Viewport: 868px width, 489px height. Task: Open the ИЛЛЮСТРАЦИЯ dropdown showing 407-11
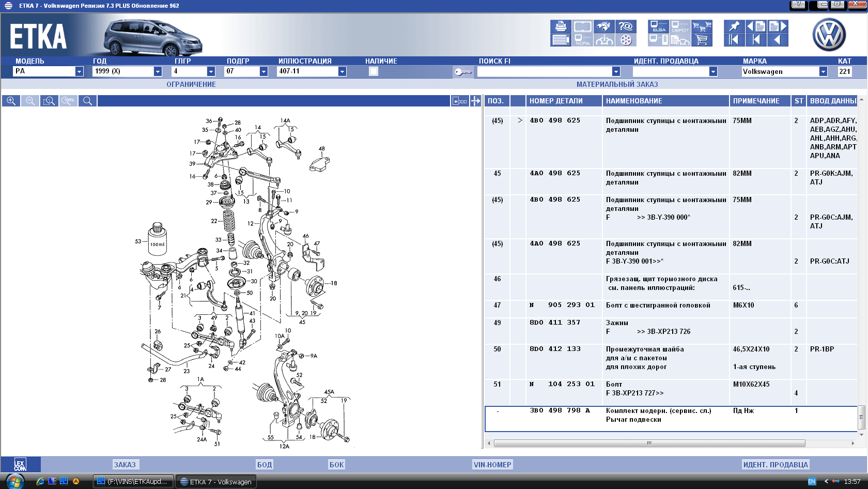tap(312, 71)
